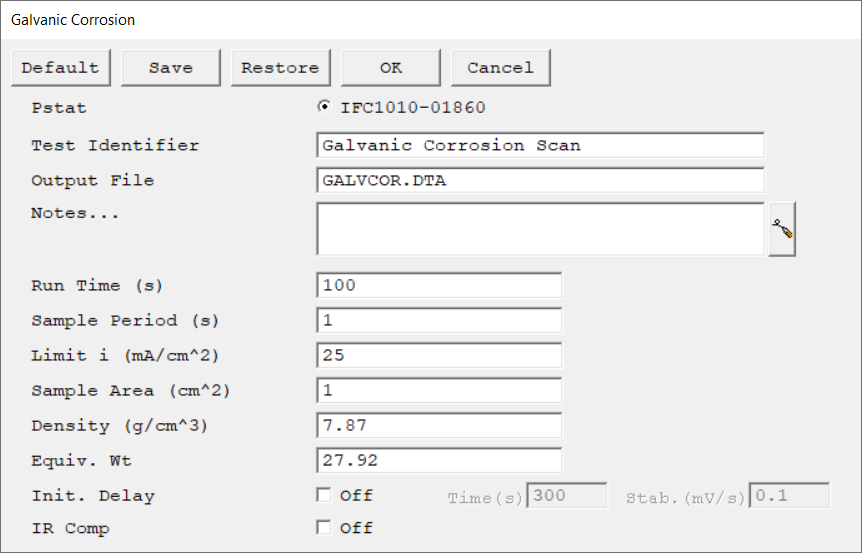Confirm settings with the OK button
The width and height of the screenshot is (862, 553).
click(391, 68)
